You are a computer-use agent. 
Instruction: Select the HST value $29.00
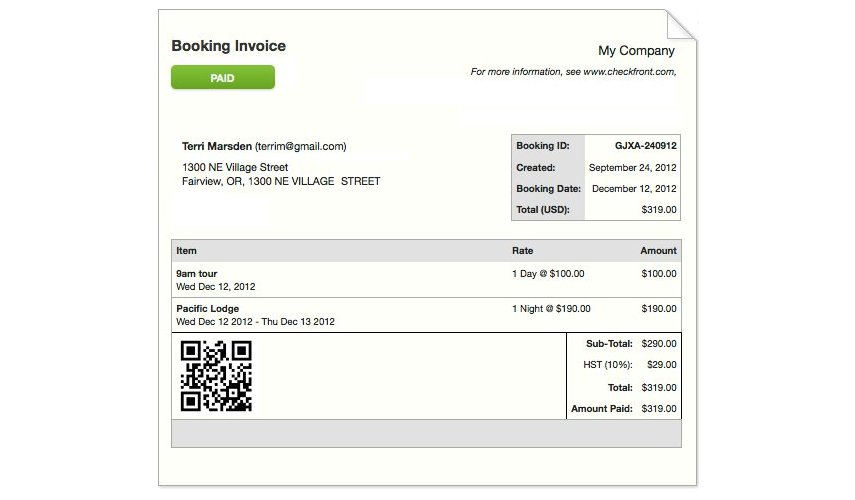pos(661,365)
